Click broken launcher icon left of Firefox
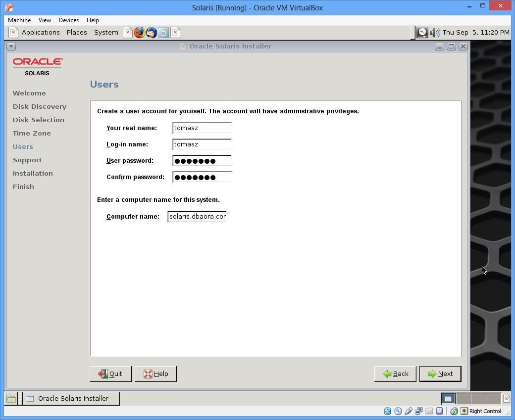Screen dimensions: 515x420 tap(128, 33)
